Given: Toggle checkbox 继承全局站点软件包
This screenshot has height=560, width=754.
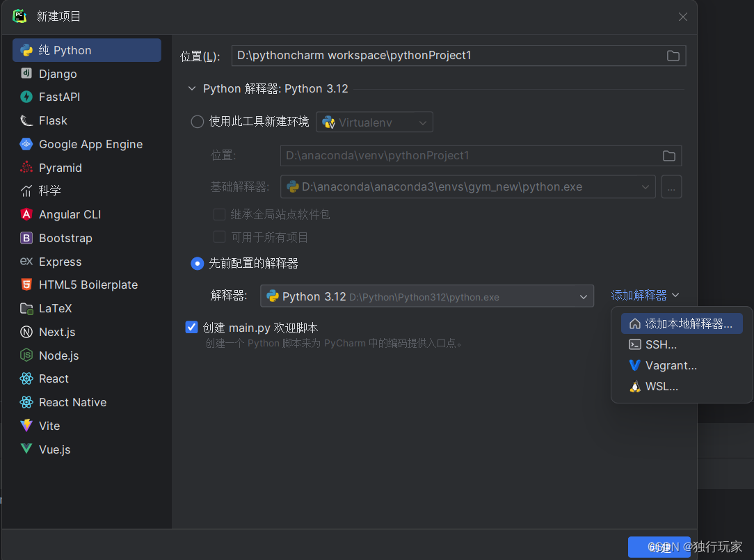Looking at the screenshot, I should pos(219,214).
